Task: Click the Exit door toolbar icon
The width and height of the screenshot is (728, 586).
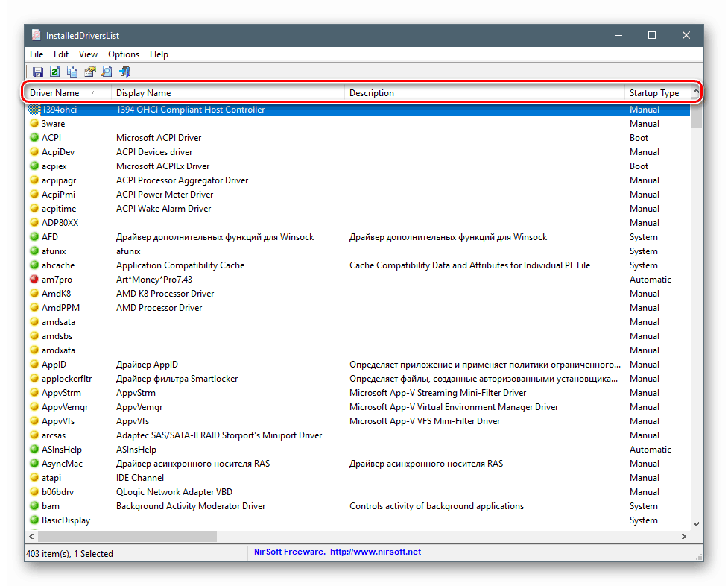Action: click(x=124, y=72)
